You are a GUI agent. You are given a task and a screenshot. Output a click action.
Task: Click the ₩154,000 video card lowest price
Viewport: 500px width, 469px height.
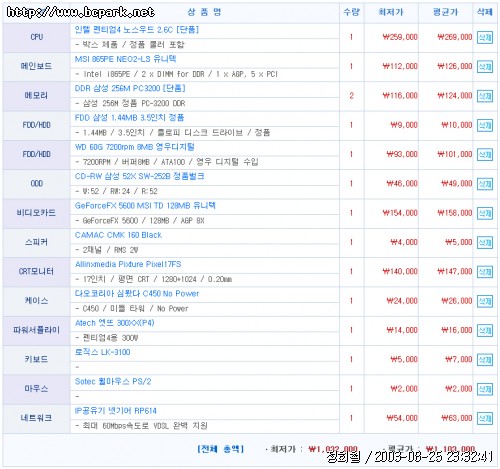click(400, 213)
